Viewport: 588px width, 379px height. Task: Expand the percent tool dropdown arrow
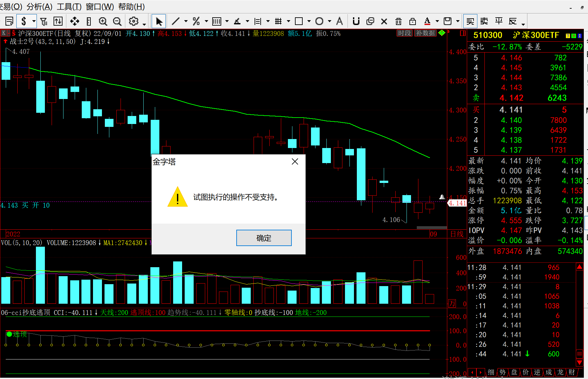coord(206,21)
